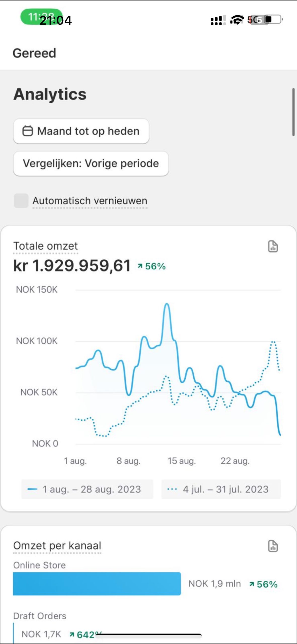Open report icon for Totale omzet

click(273, 246)
